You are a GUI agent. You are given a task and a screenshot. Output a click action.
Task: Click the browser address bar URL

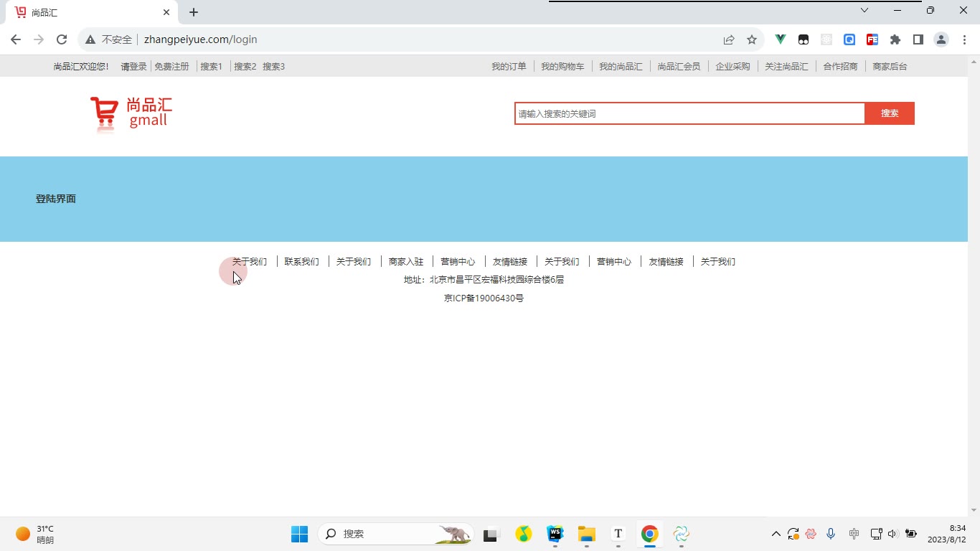[200, 39]
